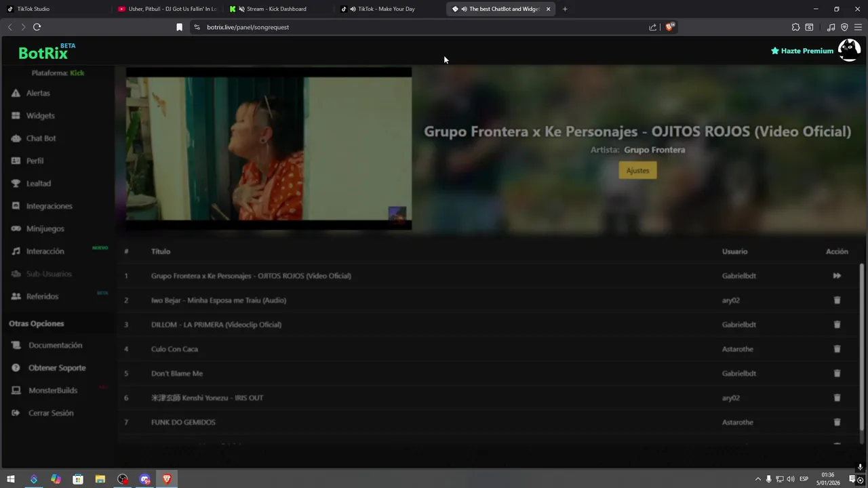Open Interacción music section
Image resolution: width=868 pixels, height=488 pixels.
pyautogui.click(x=45, y=251)
